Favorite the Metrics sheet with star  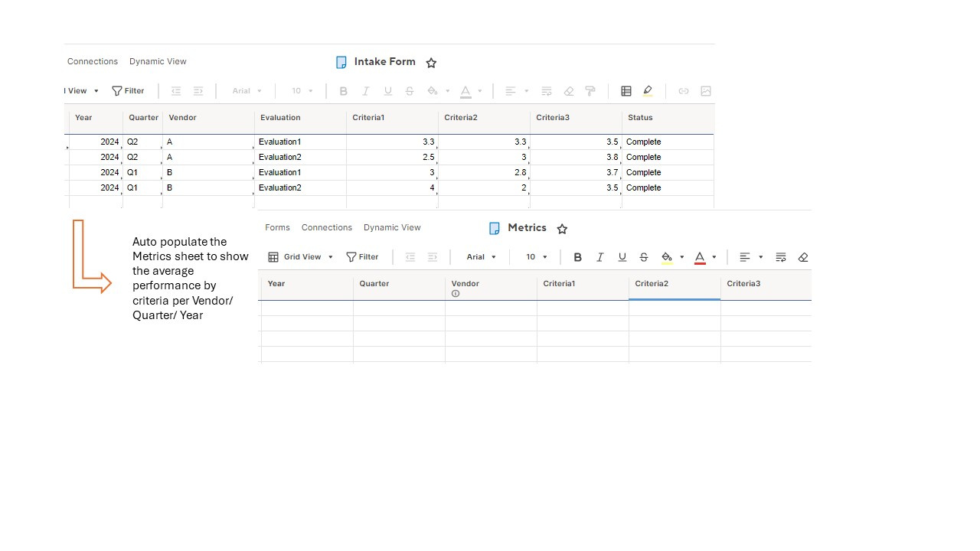pyautogui.click(x=562, y=229)
